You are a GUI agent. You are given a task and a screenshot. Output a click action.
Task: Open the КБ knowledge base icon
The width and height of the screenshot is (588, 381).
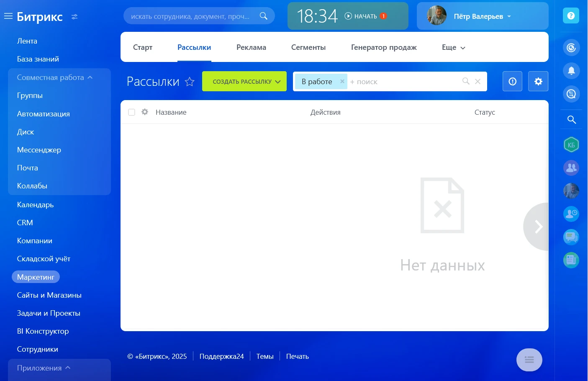click(x=571, y=144)
